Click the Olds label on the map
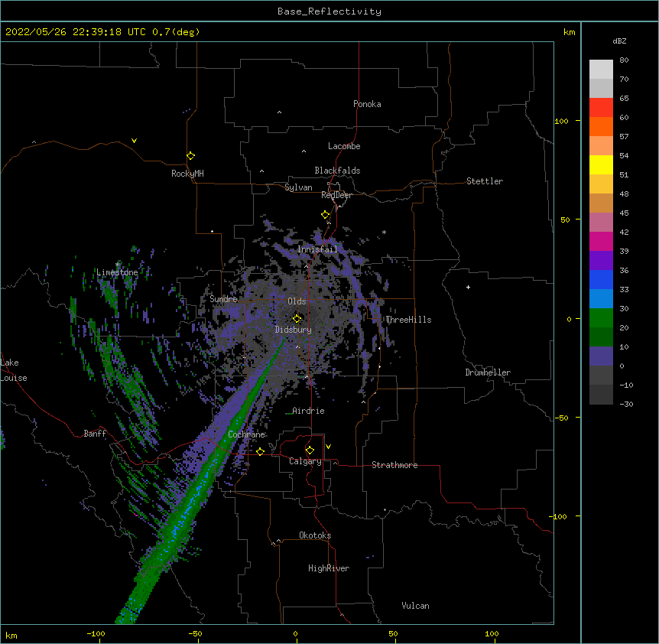The height and width of the screenshot is (644, 659). 297,301
